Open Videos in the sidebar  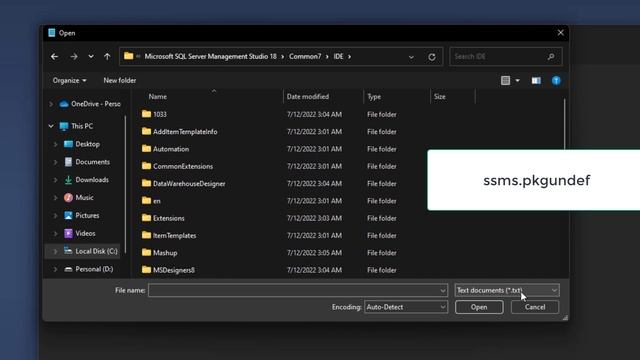pyautogui.click(x=80, y=233)
